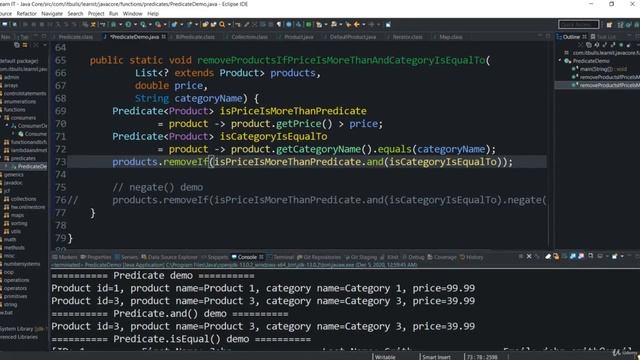This screenshot has width=640, height=360.
Task: Switch to the Coverage view tab
Action: pos(442,257)
